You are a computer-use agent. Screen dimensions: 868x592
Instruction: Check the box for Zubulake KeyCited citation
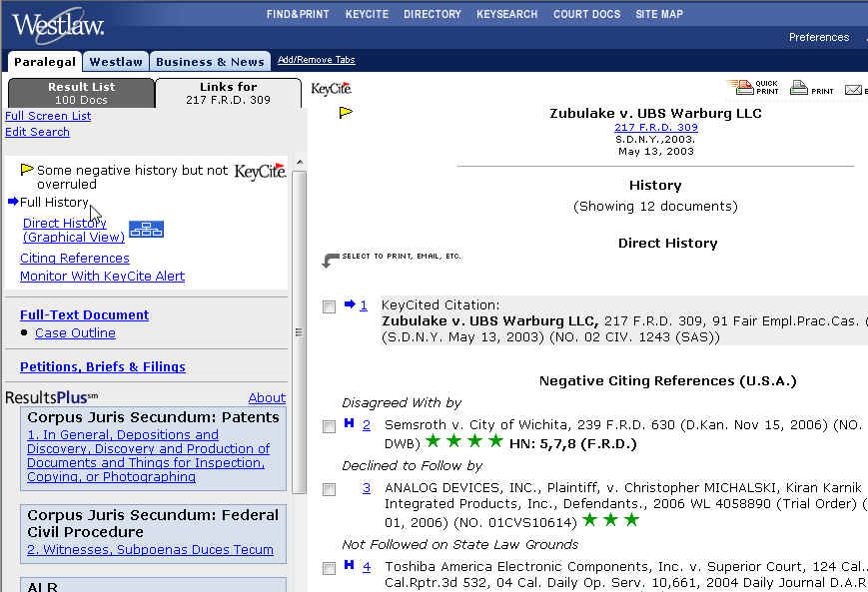coord(329,306)
